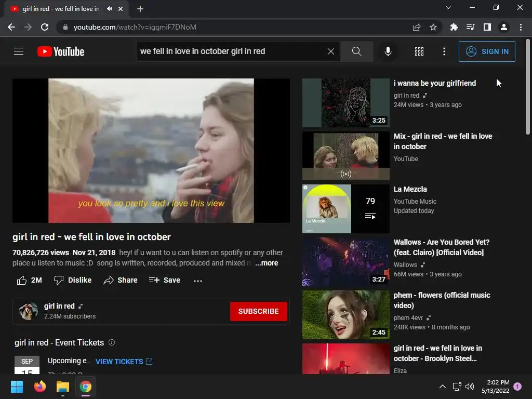Image resolution: width=532 pixels, height=399 pixels.
Task: Open the YouTube hamburger guide menu
Action: [19, 51]
